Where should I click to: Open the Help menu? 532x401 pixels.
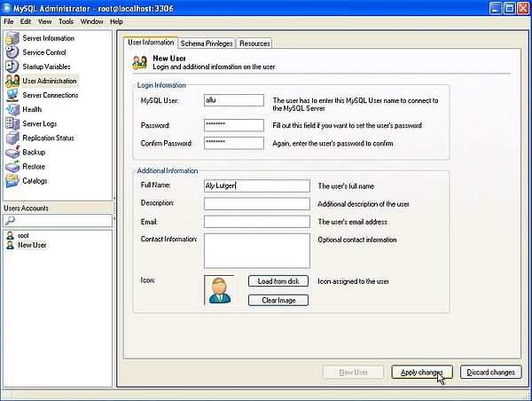tap(116, 21)
